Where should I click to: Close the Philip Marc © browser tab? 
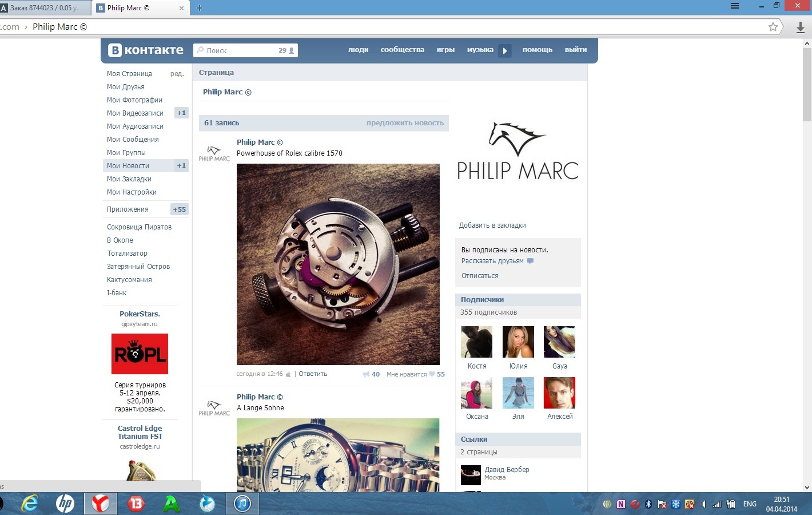181,8
